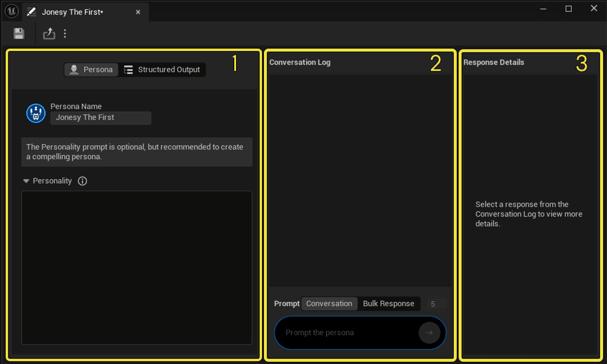Screen dimensions: 607x364
Task: Switch to Structured Output mode
Action: tap(162, 69)
